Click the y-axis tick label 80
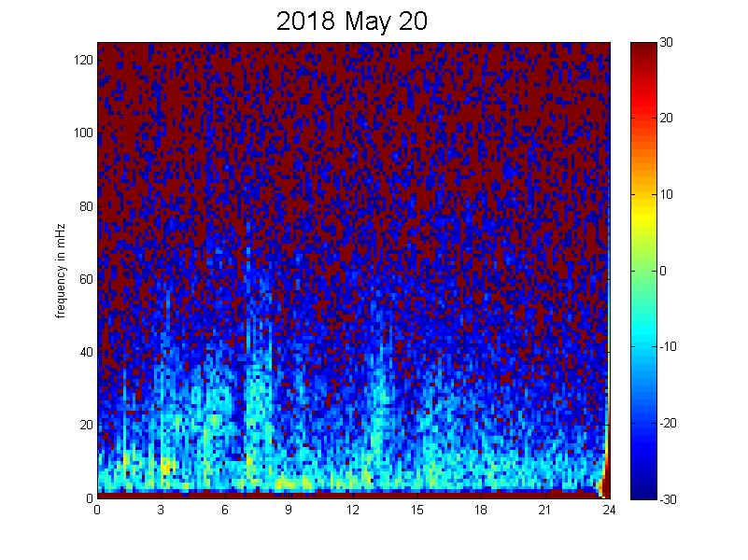748x560 pixels. tap(86, 206)
